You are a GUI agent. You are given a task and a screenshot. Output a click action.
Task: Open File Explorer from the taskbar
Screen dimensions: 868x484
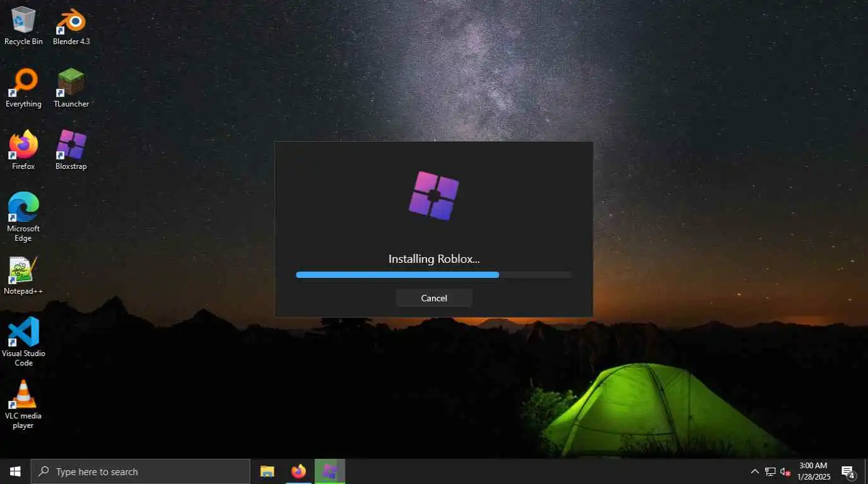[x=267, y=471]
